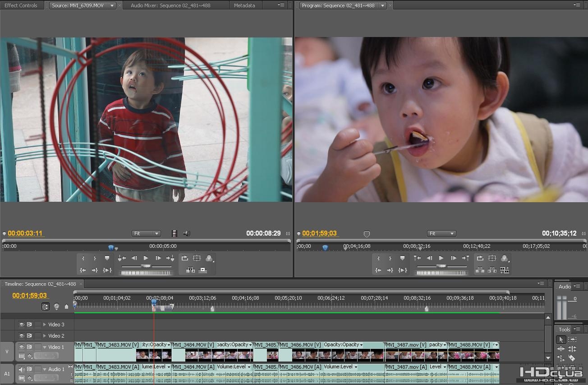Click Set Encore chapter marker in Timeline
Screen dimensions: 588x385
coord(56,306)
